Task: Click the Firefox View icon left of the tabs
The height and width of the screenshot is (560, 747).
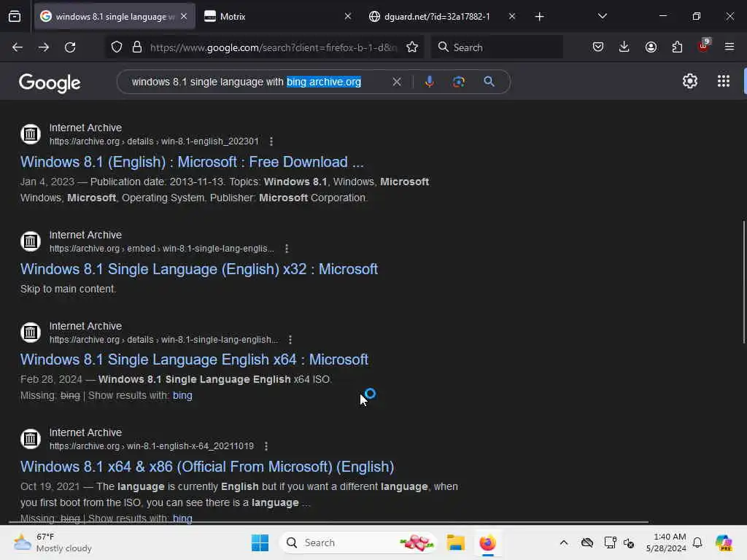Action: coord(15,17)
